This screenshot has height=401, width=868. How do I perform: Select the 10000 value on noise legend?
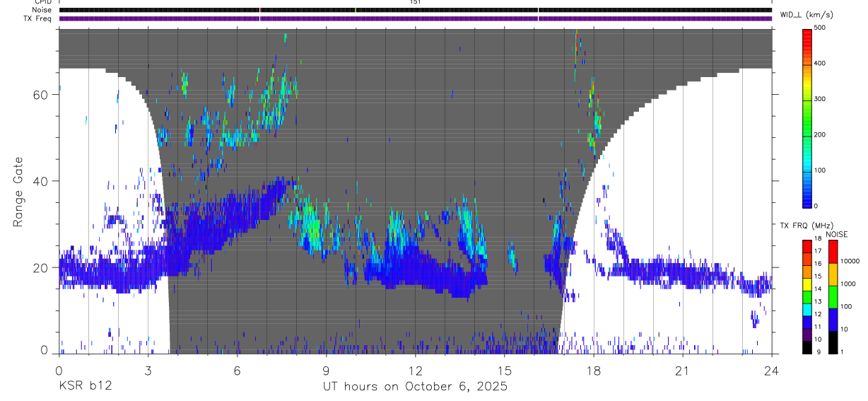850,262
